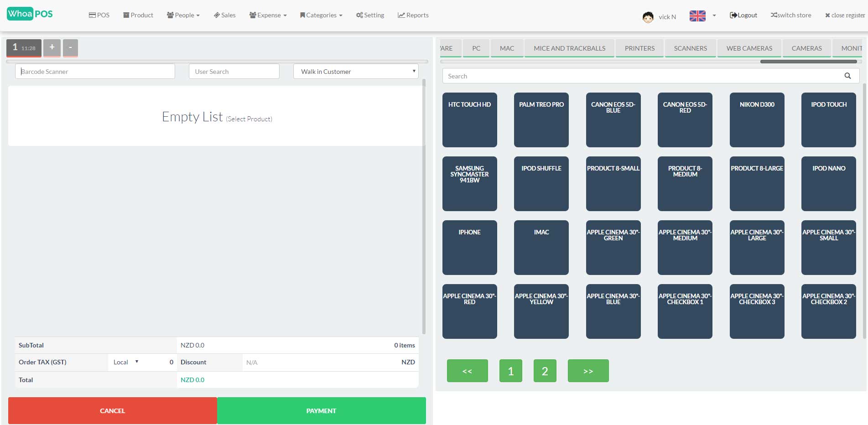Image resolution: width=868 pixels, height=425 pixels.
Task: Select the SCANNERS category tab
Action: (x=690, y=48)
